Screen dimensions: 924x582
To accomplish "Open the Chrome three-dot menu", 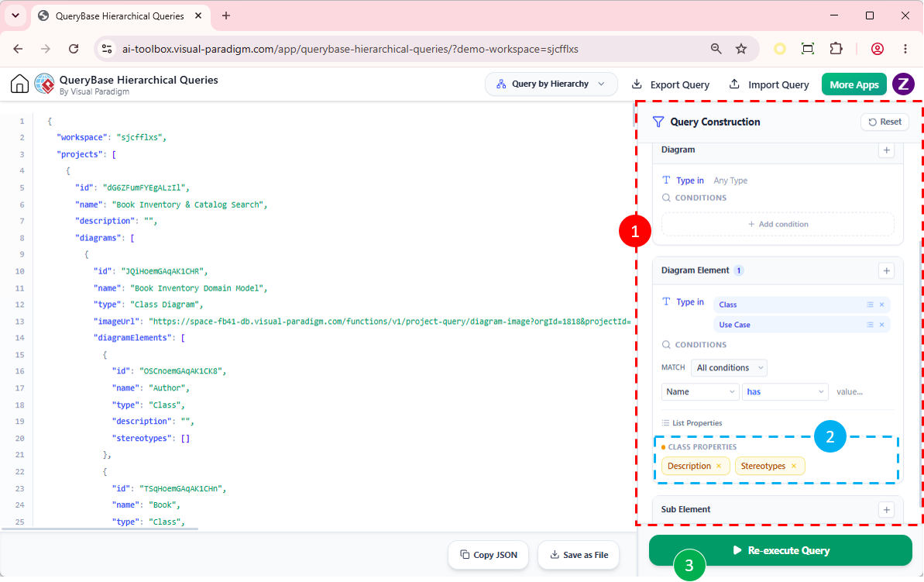I will click(905, 49).
